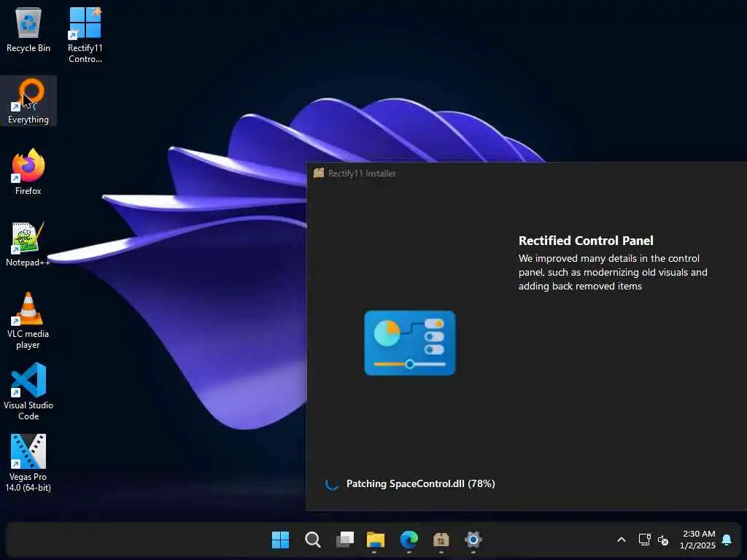Open the notifications bell icon
The image size is (747, 560).
tap(727, 540)
